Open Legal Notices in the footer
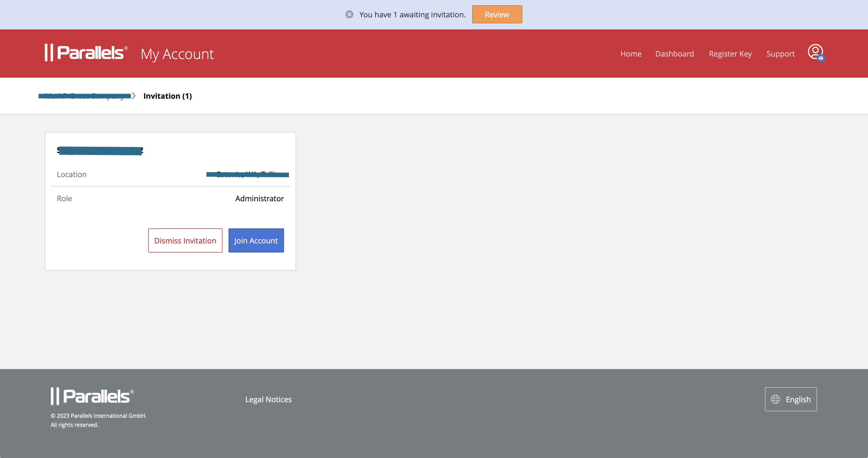Screen dimensions: 868x458 pos(268,399)
